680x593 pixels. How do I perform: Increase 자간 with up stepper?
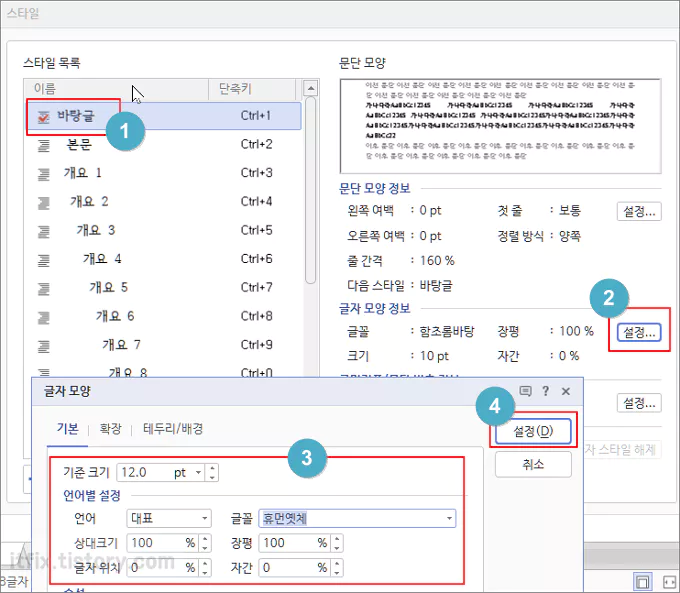click(337, 564)
